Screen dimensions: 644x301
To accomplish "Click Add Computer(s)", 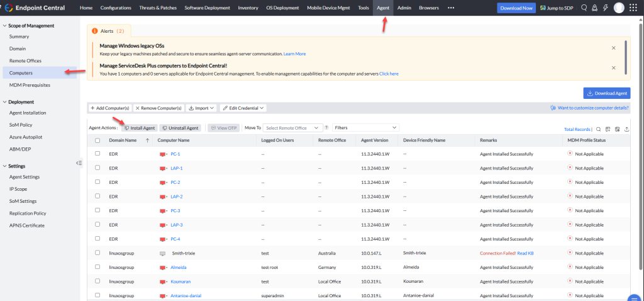I will [109, 108].
